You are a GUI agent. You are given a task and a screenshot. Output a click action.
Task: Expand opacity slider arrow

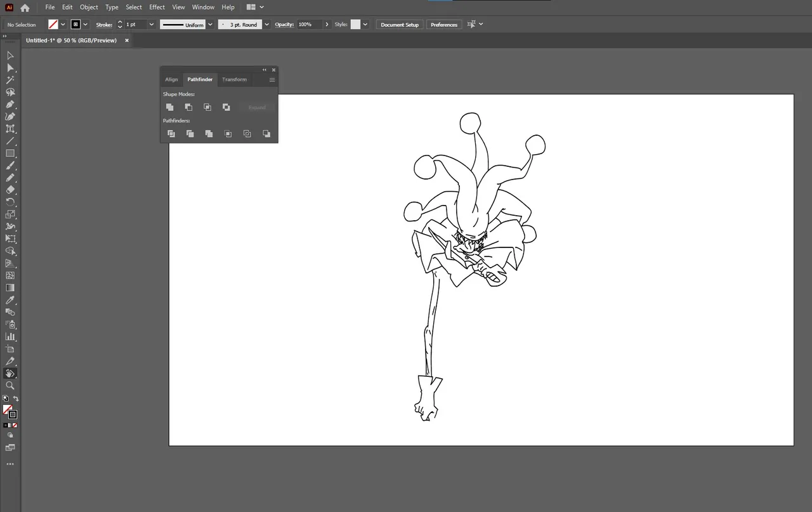pos(327,24)
